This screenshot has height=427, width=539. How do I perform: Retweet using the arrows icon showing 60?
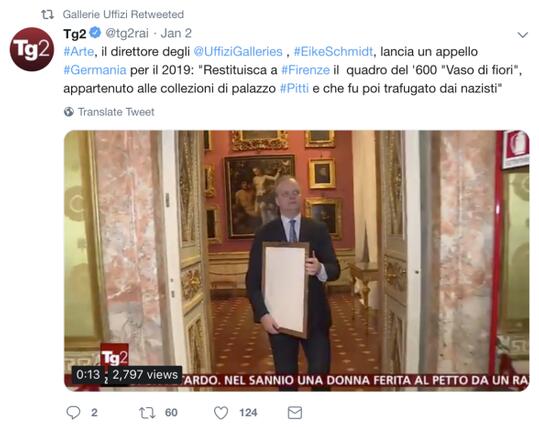[x=147, y=413]
